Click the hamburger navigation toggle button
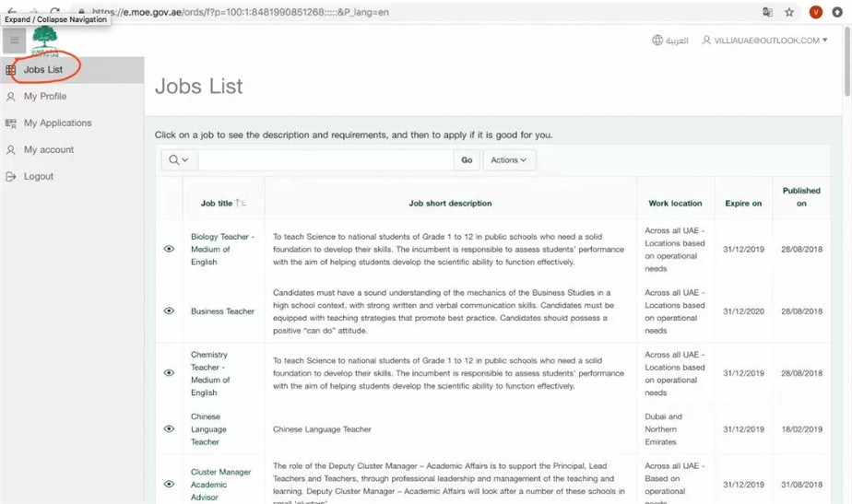Image resolution: width=852 pixels, height=504 pixels. [14, 41]
